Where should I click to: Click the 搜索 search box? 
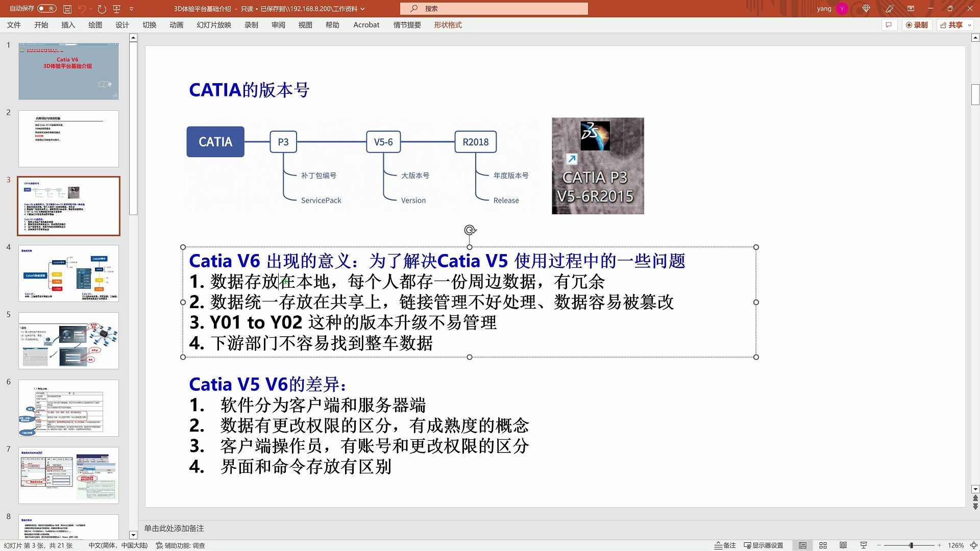click(x=494, y=9)
